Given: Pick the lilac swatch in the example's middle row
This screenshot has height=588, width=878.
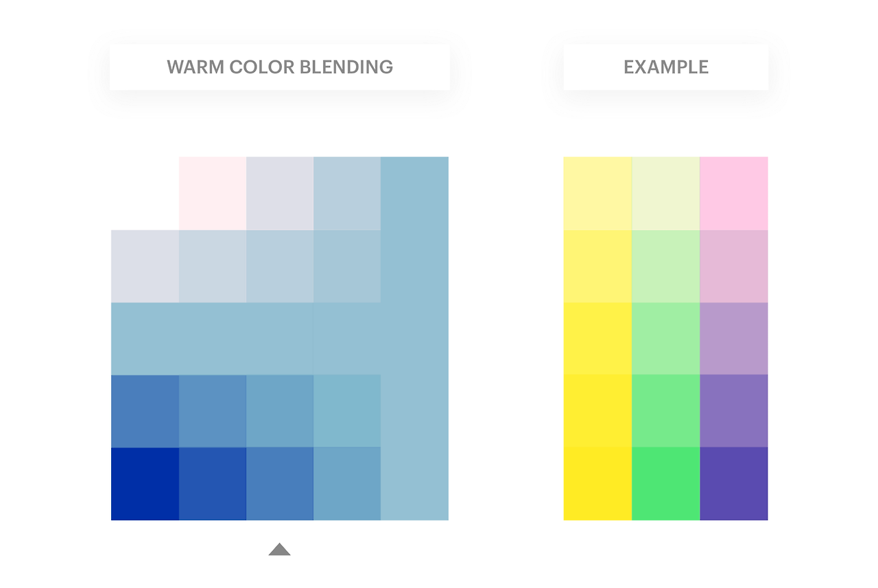Looking at the screenshot, I should coord(734,338).
